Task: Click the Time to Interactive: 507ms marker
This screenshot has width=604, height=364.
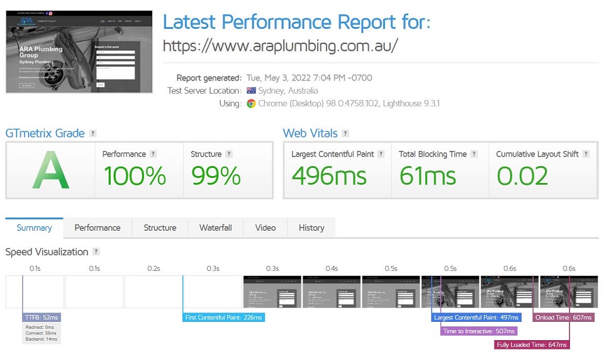Action: (479, 331)
